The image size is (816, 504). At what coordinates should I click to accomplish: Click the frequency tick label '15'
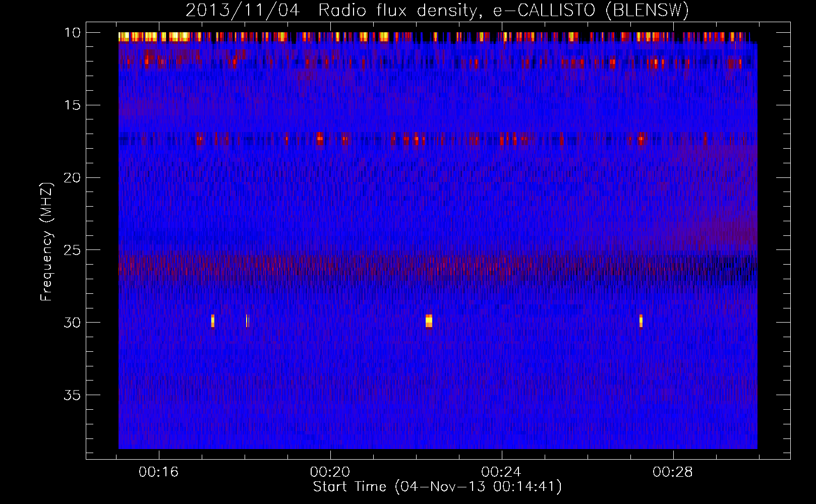click(72, 105)
